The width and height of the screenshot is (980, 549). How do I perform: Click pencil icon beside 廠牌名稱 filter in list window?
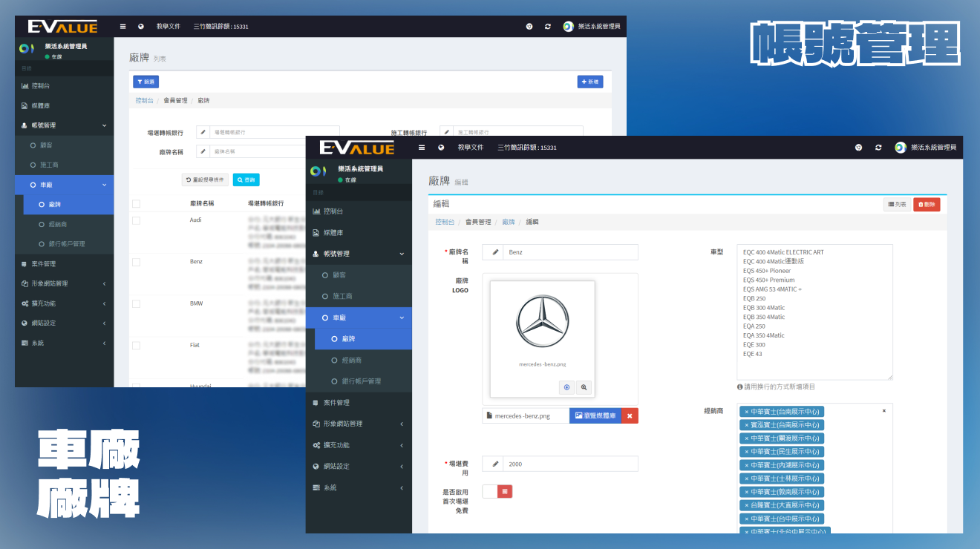click(x=203, y=151)
